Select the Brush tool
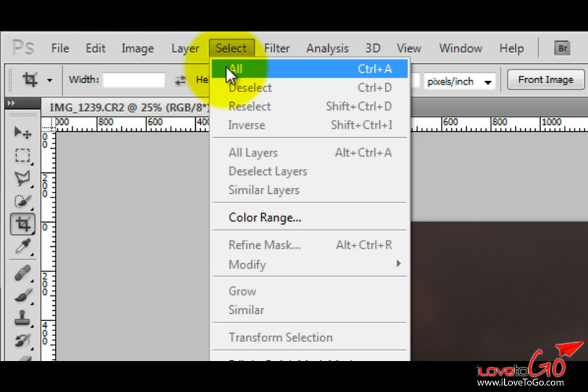The image size is (588, 392). pos(23,295)
